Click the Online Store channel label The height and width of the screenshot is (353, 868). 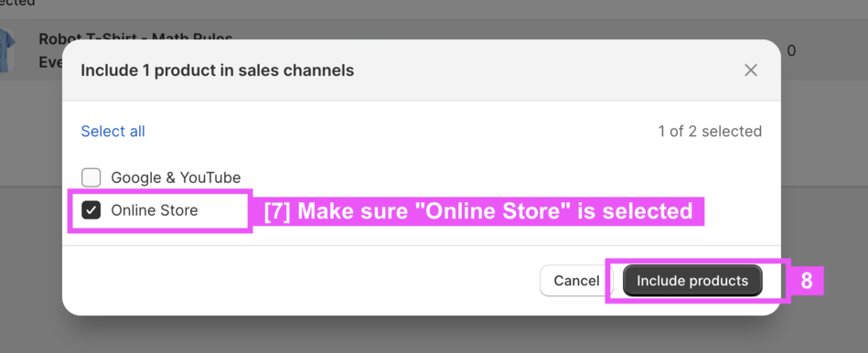[x=155, y=210]
